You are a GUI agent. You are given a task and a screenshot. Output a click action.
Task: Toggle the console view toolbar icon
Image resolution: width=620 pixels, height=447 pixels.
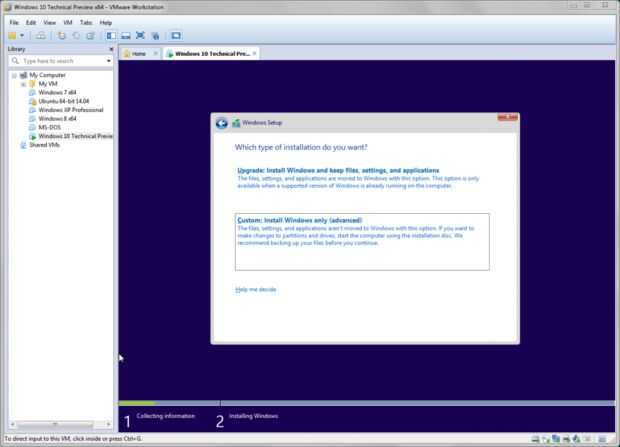tap(176, 36)
